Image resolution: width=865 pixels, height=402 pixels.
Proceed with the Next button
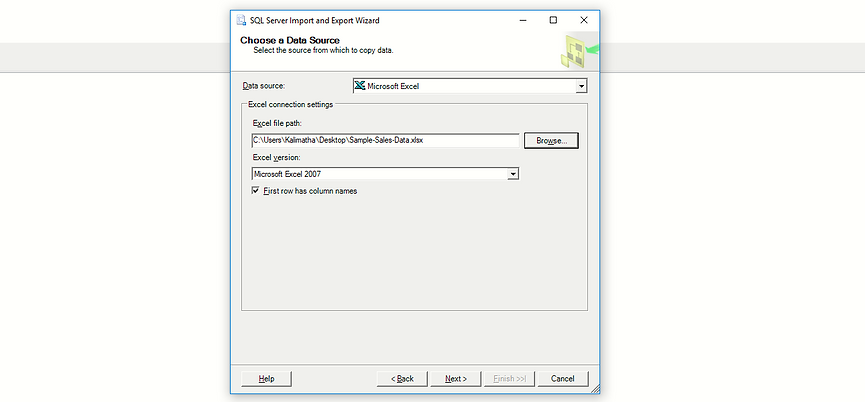[x=456, y=379]
